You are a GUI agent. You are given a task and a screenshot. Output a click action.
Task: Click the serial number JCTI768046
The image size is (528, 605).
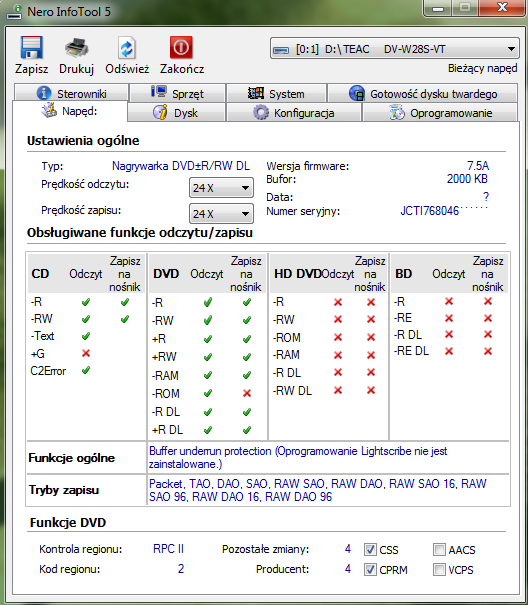[x=430, y=211]
